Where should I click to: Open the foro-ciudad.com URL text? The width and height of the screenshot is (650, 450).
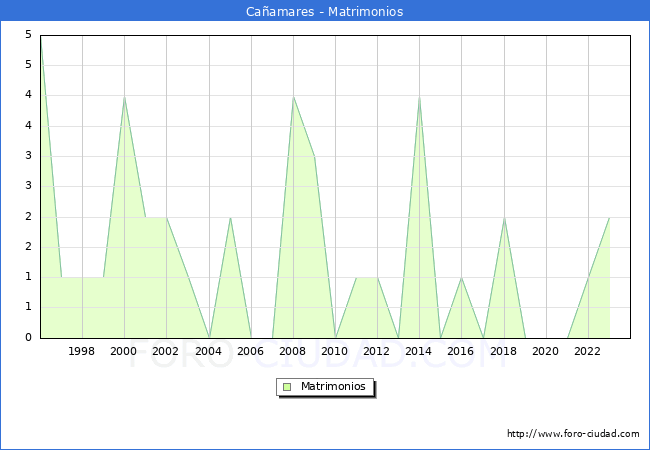(573, 434)
